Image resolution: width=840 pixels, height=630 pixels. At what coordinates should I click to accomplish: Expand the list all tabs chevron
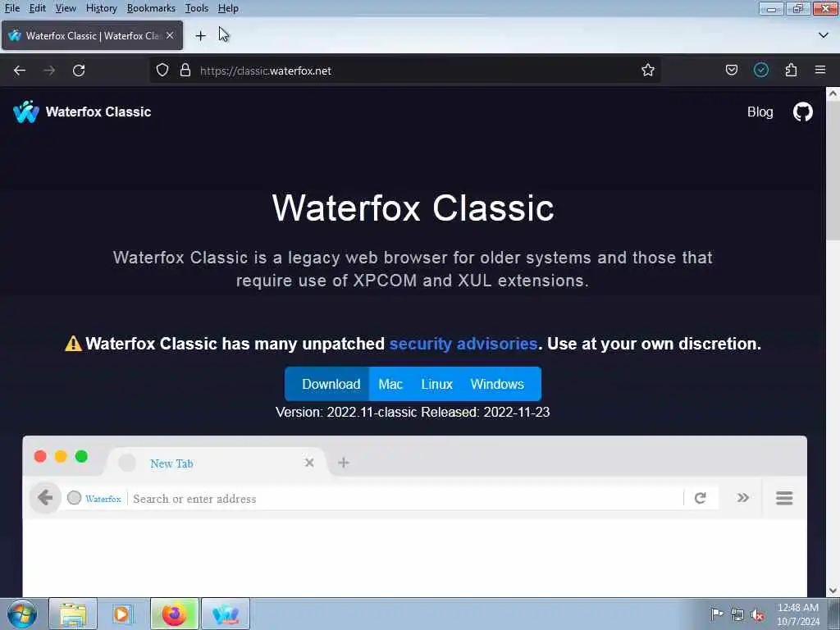click(824, 35)
